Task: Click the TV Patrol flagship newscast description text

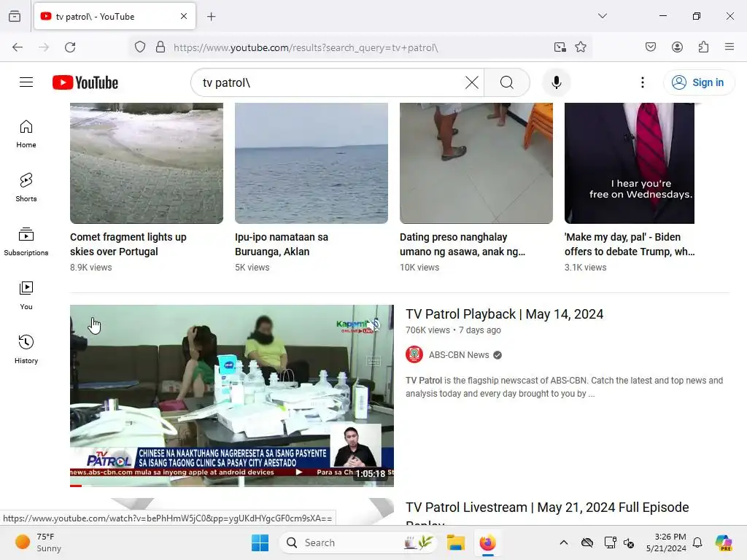Action: click(565, 386)
